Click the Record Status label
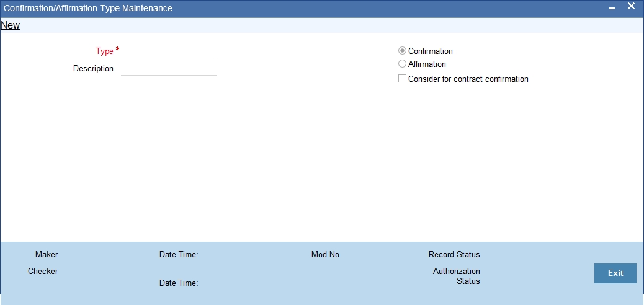Viewport: 644px width, 305px height. point(454,255)
